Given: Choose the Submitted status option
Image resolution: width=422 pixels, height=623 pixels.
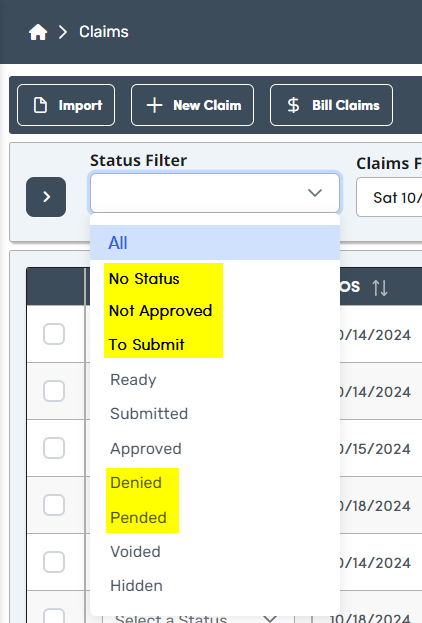Looking at the screenshot, I should click(x=149, y=414).
